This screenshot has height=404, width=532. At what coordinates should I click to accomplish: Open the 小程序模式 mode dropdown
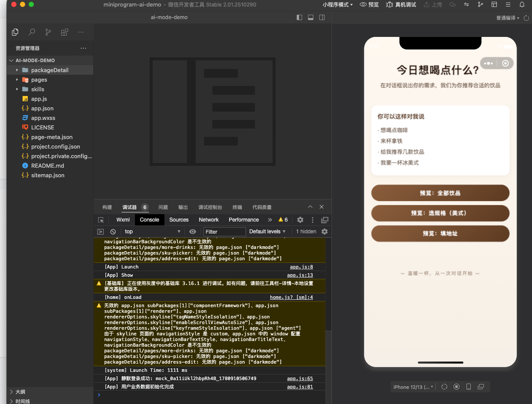[x=338, y=4]
